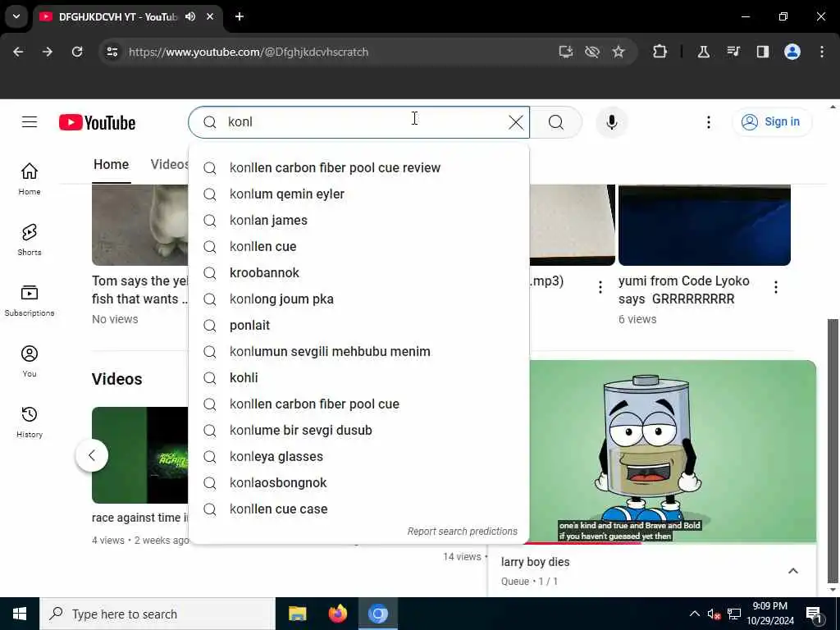
Task: Open Home in the sidebar
Action: tap(30, 179)
